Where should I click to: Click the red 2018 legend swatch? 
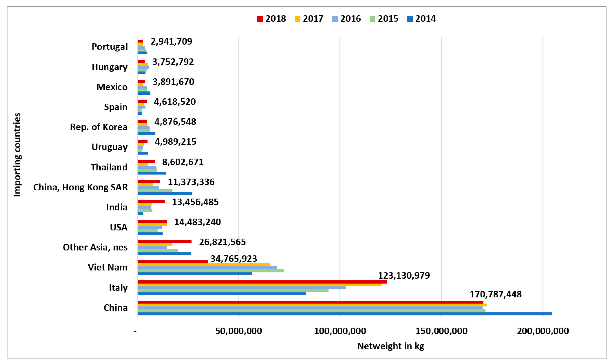[260, 19]
